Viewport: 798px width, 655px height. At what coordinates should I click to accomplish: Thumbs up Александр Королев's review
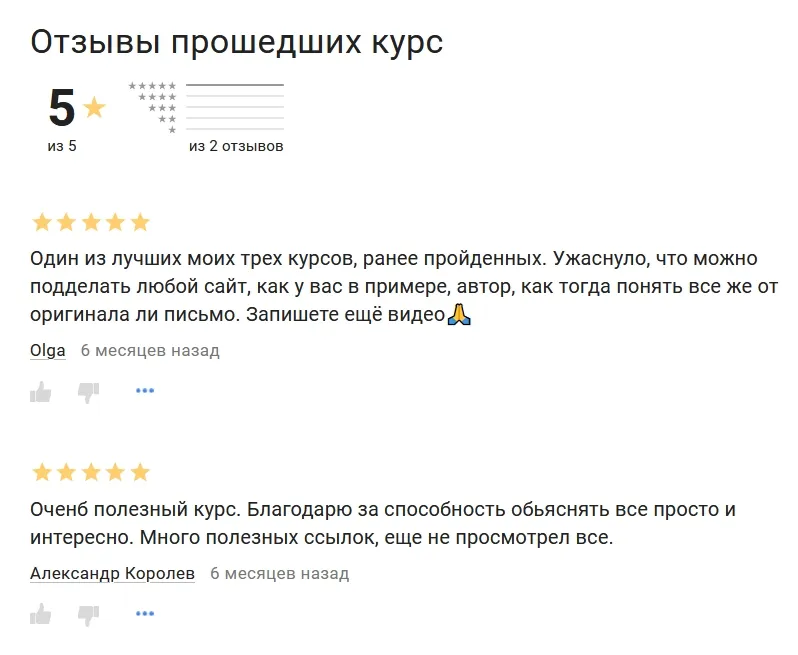[x=41, y=614]
